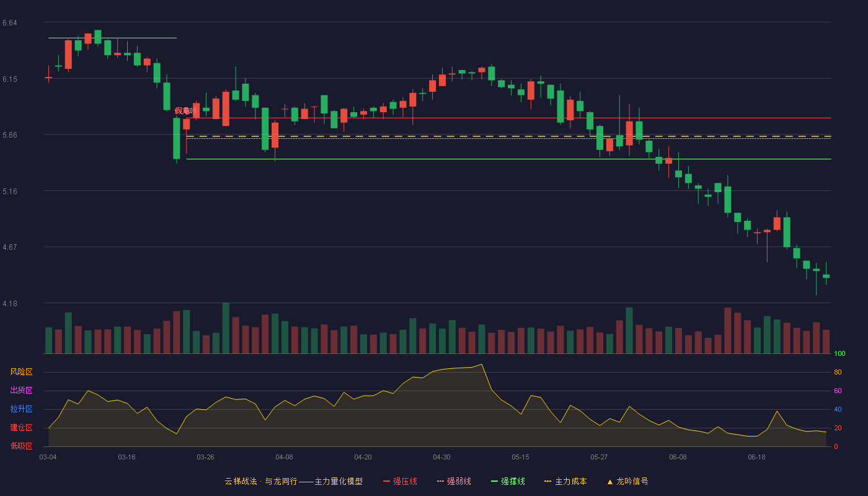Select the 低吸区 zone label
This screenshot has height=496, width=868.
point(21,446)
